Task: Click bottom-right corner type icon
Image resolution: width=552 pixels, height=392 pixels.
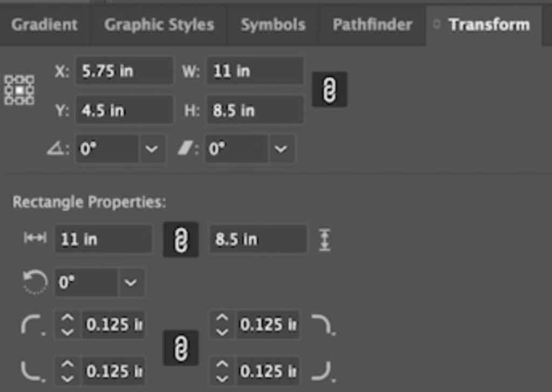Action: click(323, 371)
